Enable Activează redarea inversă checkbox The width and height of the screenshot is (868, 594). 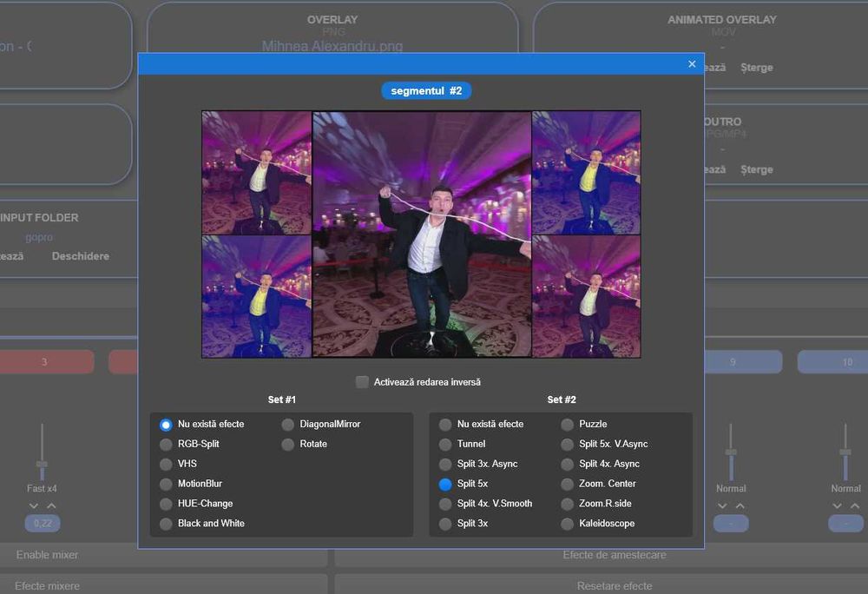(362, 382)
